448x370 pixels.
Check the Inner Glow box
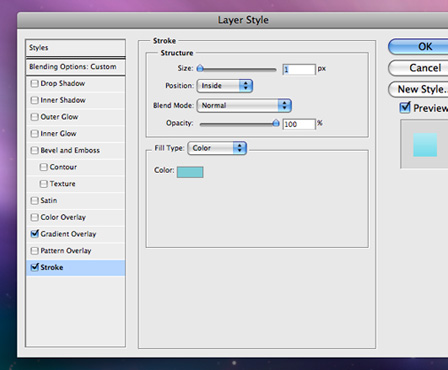pyautogui.click(x=34, y=134)
